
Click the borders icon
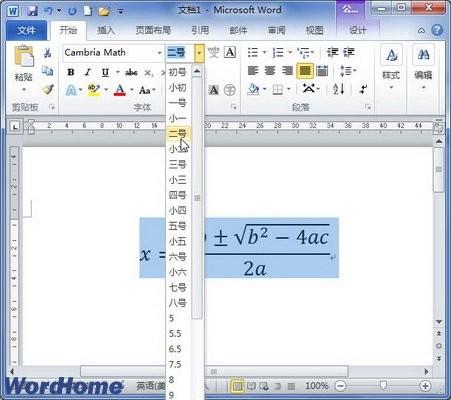(x=278, y=90)
